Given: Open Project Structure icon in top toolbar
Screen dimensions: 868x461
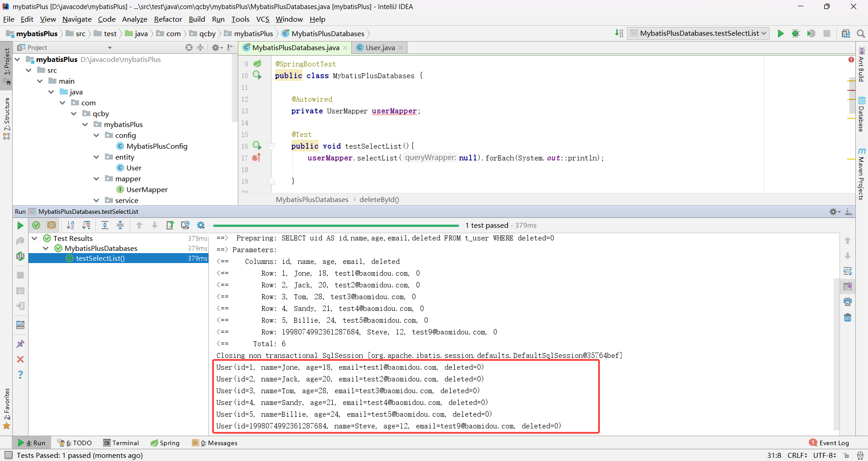Looking at the screenshot, I should pyautogui.click(x=845, y=33).
